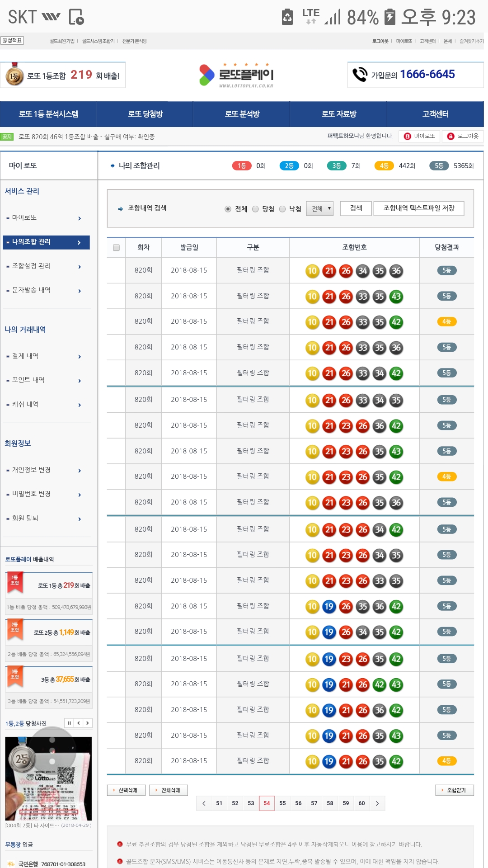Screen dimensions: 488x868
Task: Select the 당첨 radio button
Action: [255, 209]
